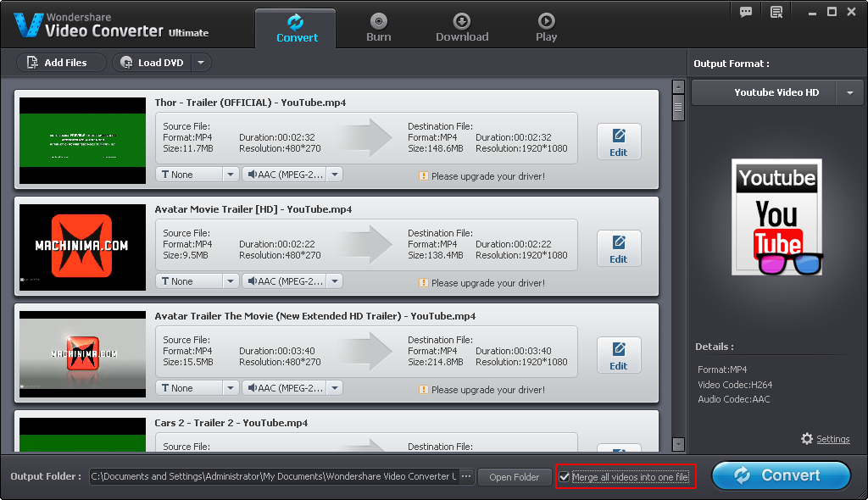This screenshot has height=500, width=868.
Task: Toggle Merge all videos into one file
Action: [565, 477]
